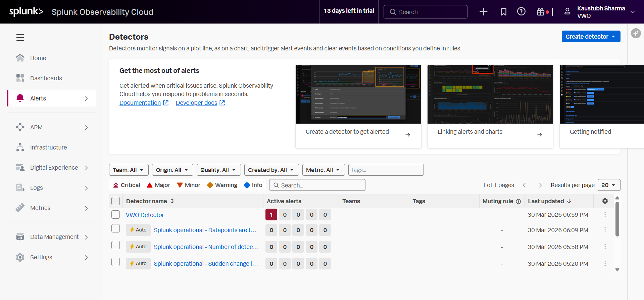Image resolution: width=644 pixels, height=300 pixels.
Task: Click arrow on Create a detector card
Action: click(x=408, y=135)
